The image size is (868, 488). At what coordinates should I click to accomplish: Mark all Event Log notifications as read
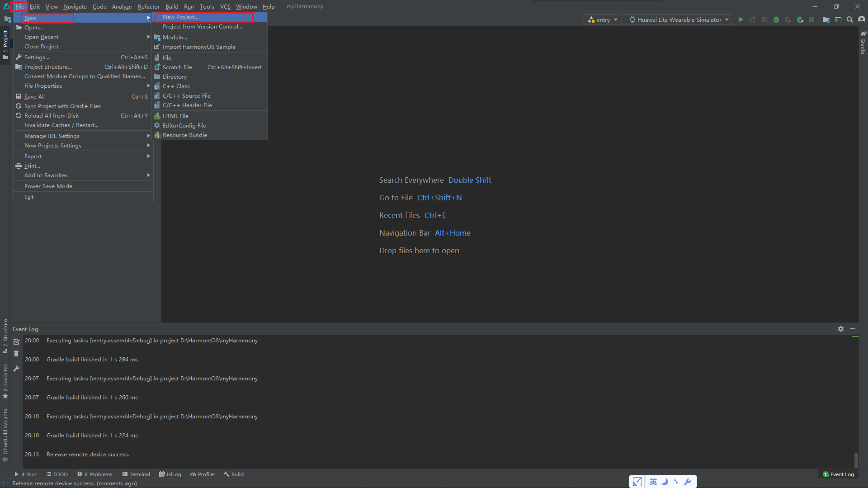point(16,342)
